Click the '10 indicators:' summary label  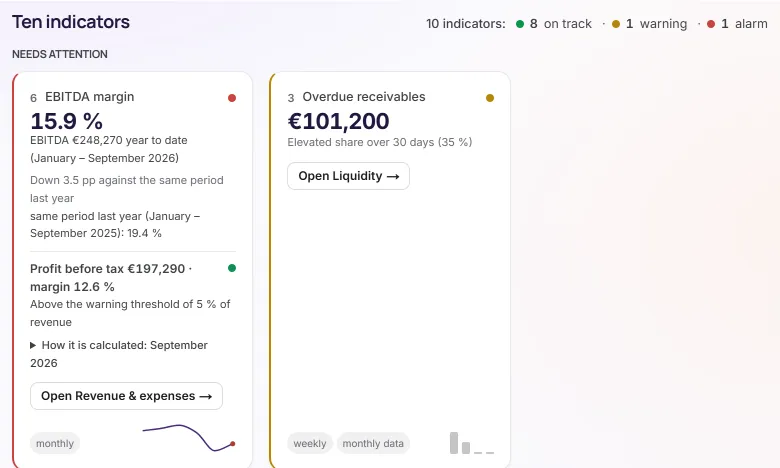click(466, 24)
